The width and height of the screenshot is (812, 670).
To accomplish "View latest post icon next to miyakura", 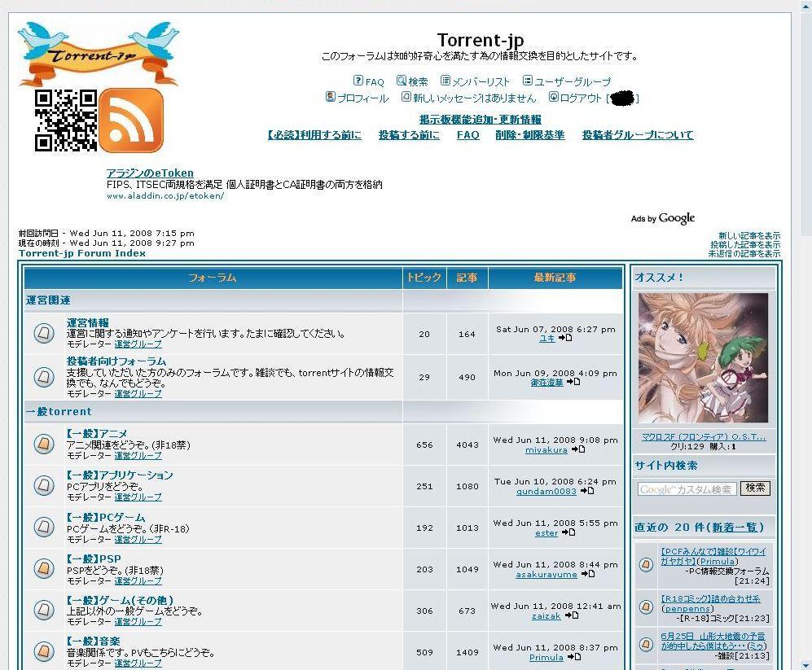I will click(578, 449).
